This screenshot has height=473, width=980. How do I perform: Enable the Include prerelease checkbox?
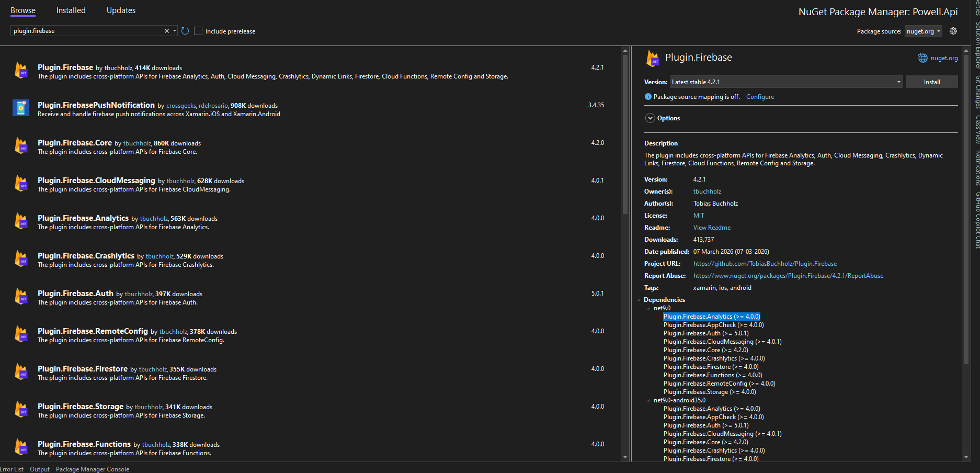(x=198, y=31)
